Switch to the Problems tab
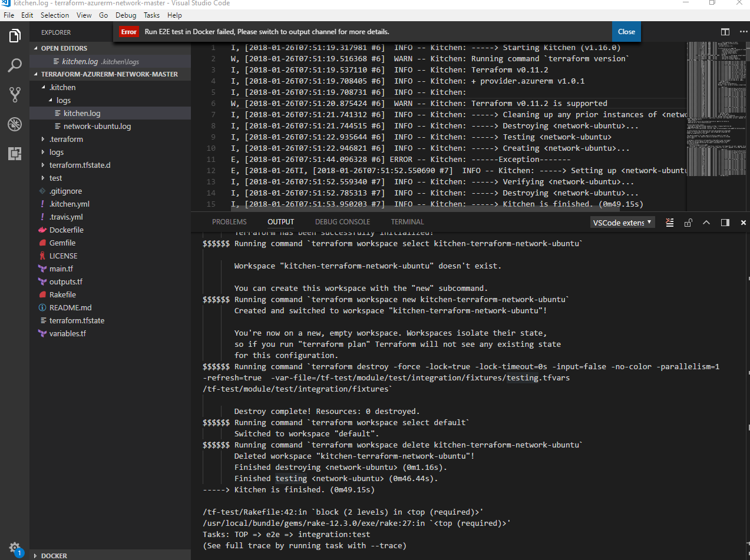The height and width of the screenshot is (560, 750). point(230,222)
